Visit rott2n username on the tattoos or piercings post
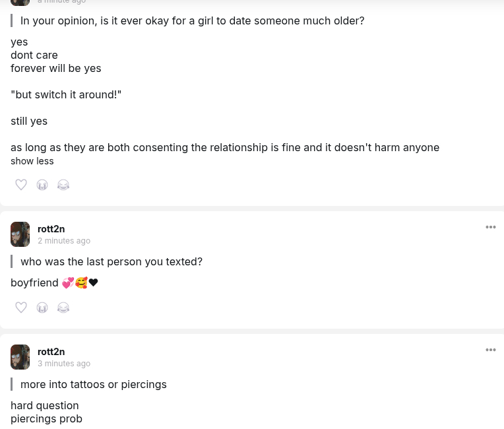504x429 pixels. click(51, 352)
